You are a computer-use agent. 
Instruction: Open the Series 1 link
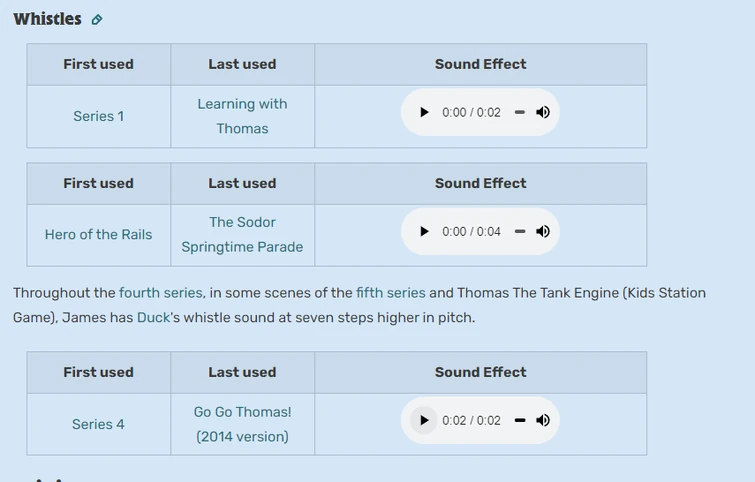(x=99, y=116)
